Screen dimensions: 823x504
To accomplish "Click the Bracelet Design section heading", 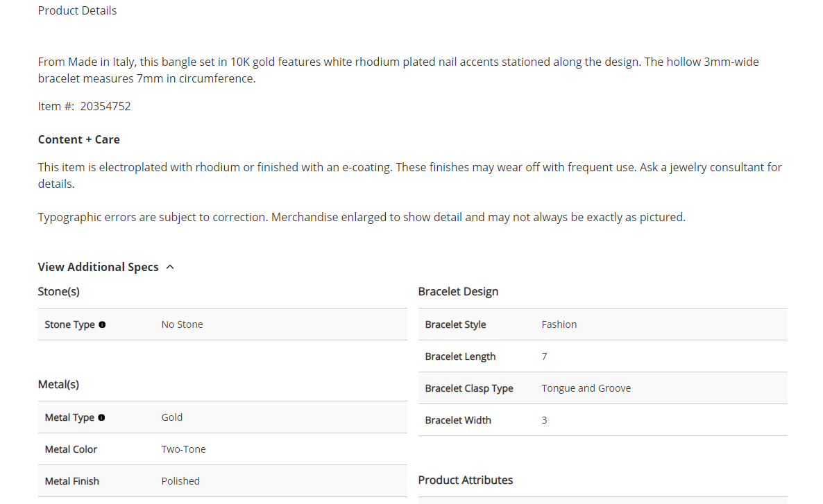I will 458,291.
